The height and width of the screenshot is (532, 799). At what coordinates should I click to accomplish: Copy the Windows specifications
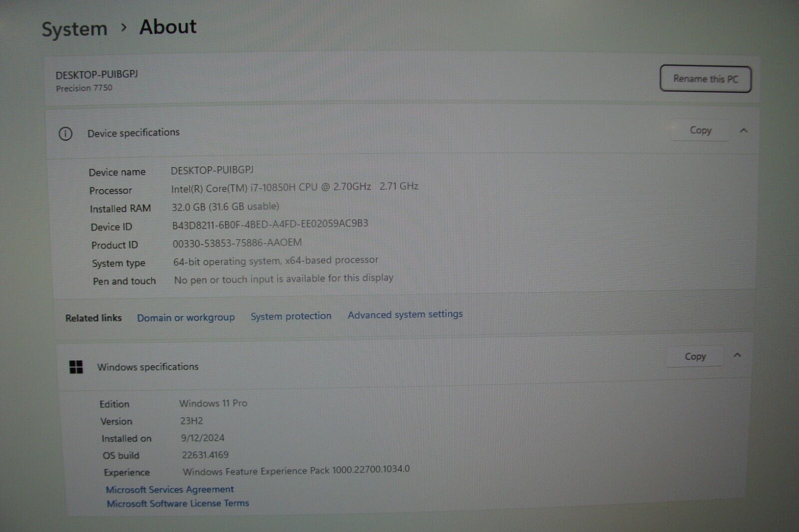[695, 356]
